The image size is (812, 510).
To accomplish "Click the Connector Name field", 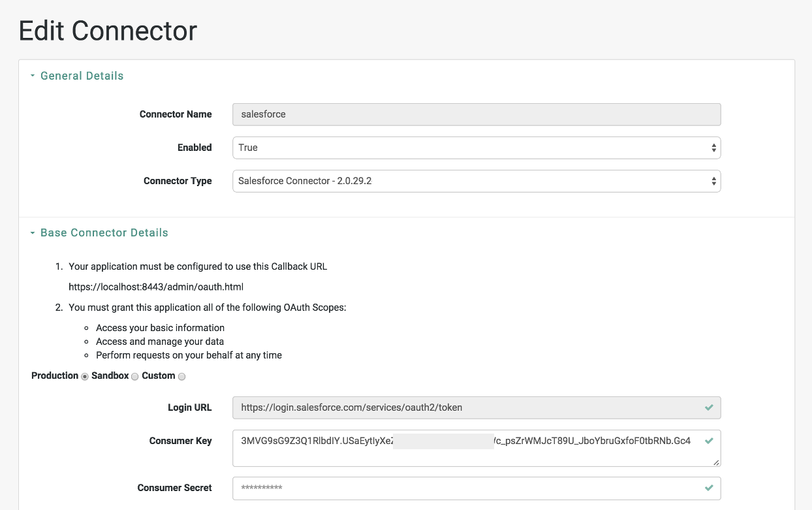I will click(476, 114).
